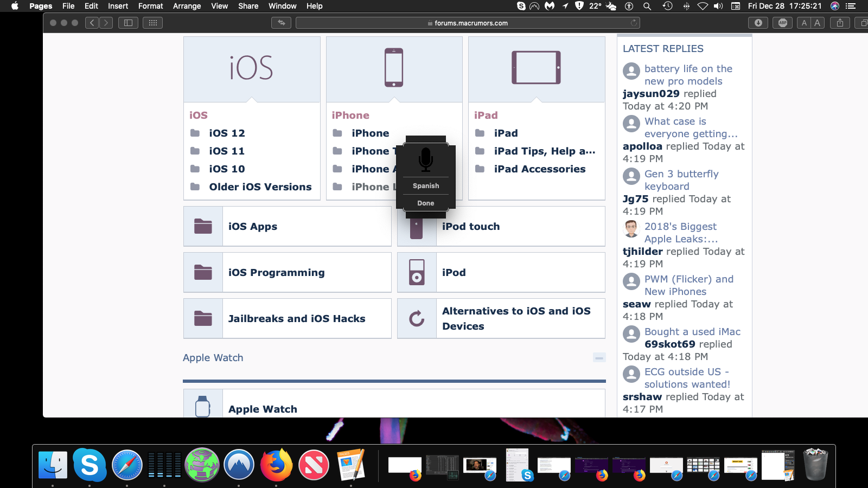
Task: Click the dictation microphone icon
Action: pyautogui.click(x=426, y=159)
